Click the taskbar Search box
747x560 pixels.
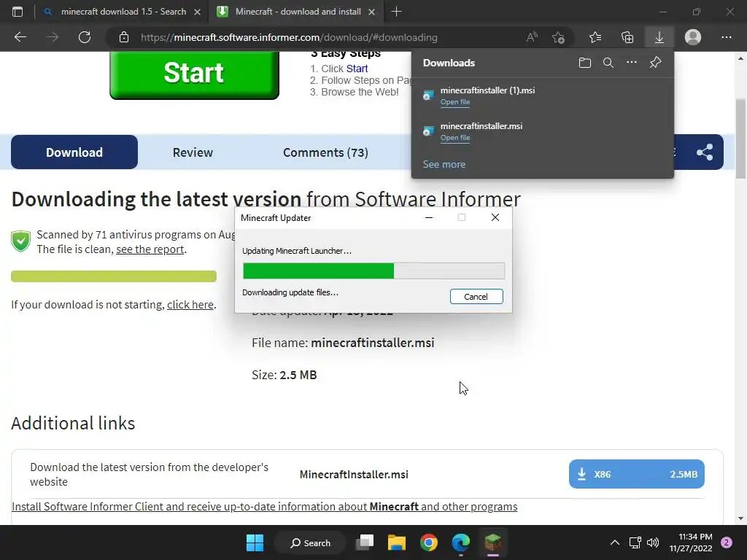310,542
